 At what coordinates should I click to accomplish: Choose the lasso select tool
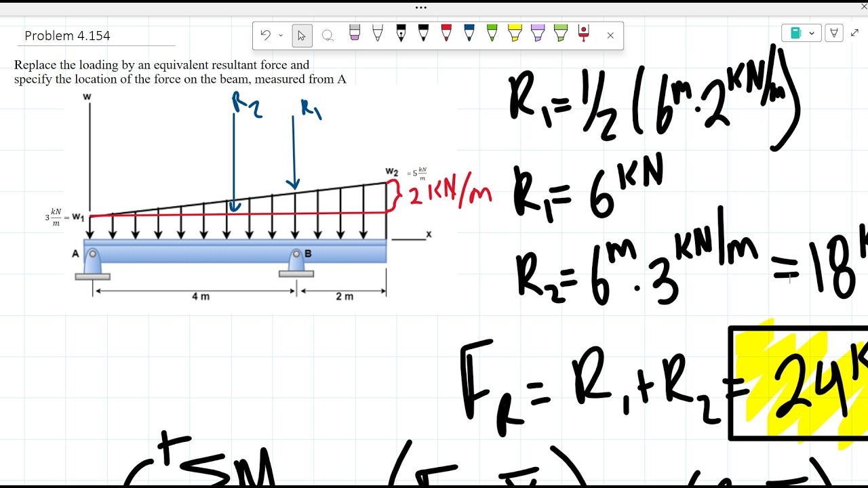[328, 35]
